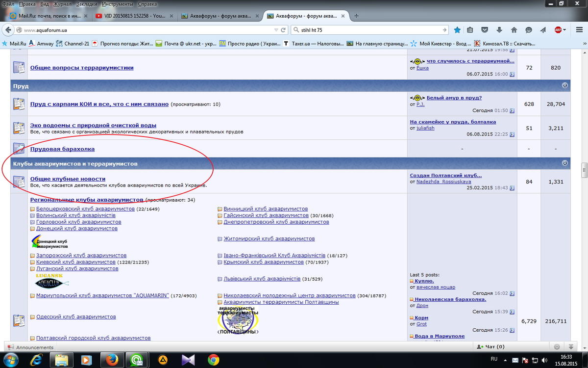Click the page vertical scrollbar thumb
This screenshot has width=588, height=368.
tap(584, 170)
